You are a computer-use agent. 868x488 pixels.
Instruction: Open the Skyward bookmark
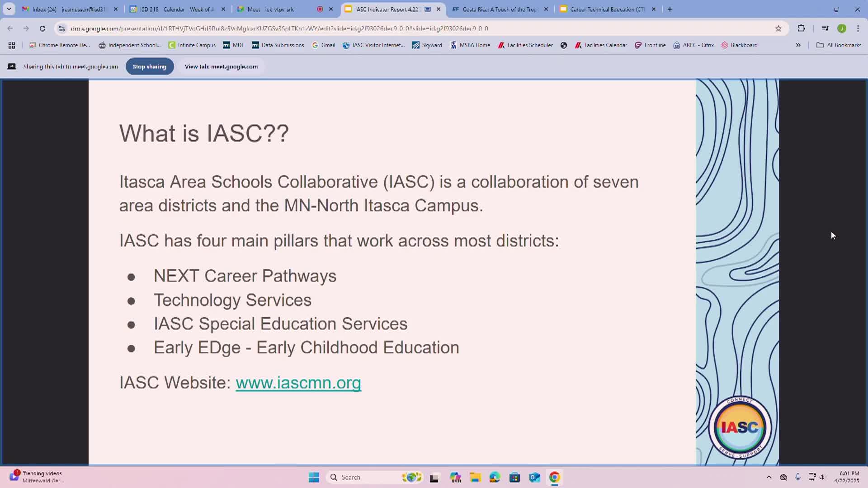427,45
